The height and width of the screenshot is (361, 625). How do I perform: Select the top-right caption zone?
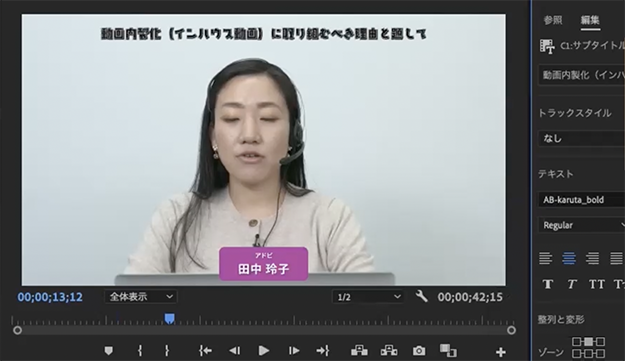[600, 341]
